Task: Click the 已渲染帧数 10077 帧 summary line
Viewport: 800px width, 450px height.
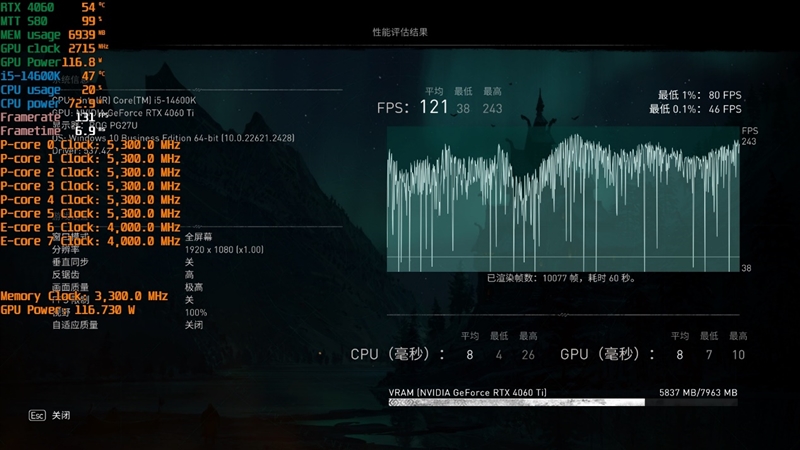Action: (561, 278)
